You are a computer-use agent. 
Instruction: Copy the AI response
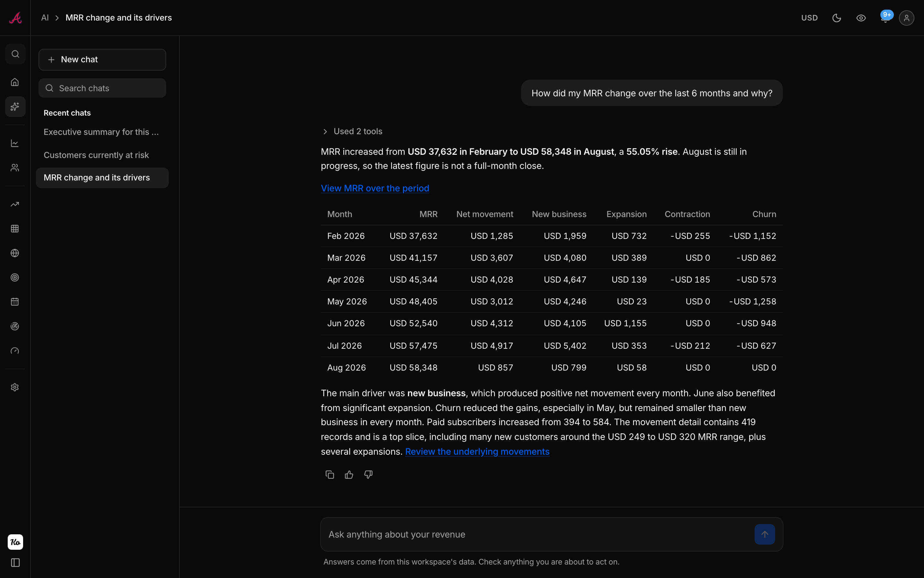point(330,475)
